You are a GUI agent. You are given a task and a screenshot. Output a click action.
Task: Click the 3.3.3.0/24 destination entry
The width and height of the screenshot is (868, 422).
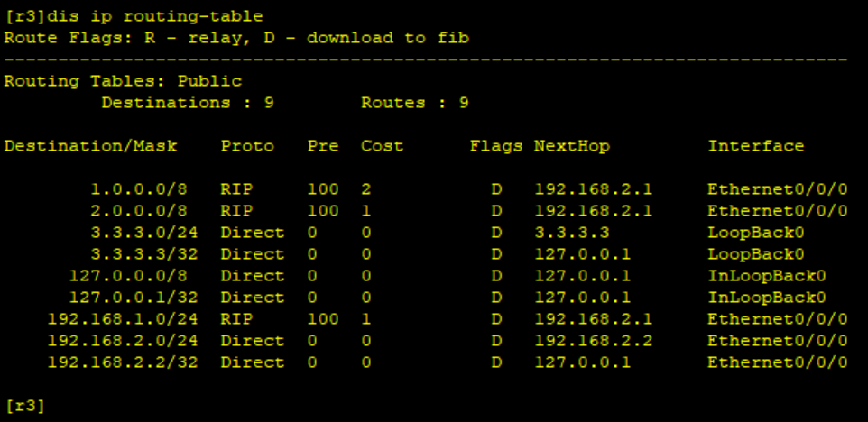tap(144, 233)
